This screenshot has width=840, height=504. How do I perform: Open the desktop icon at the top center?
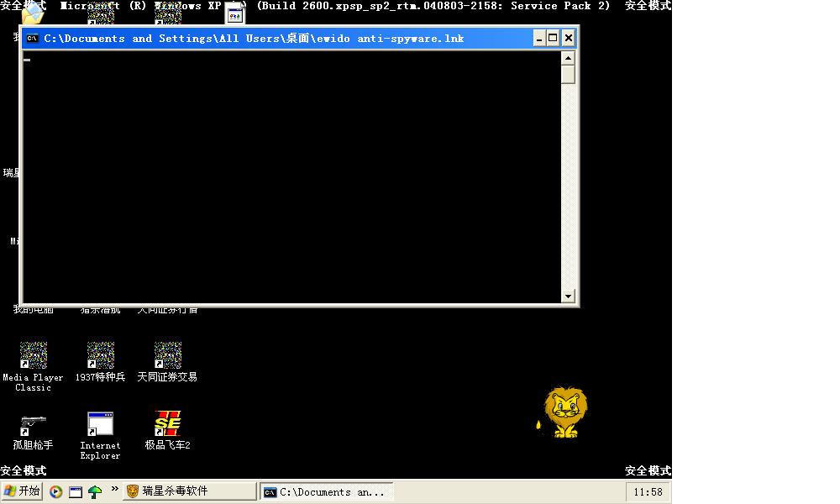234,13
